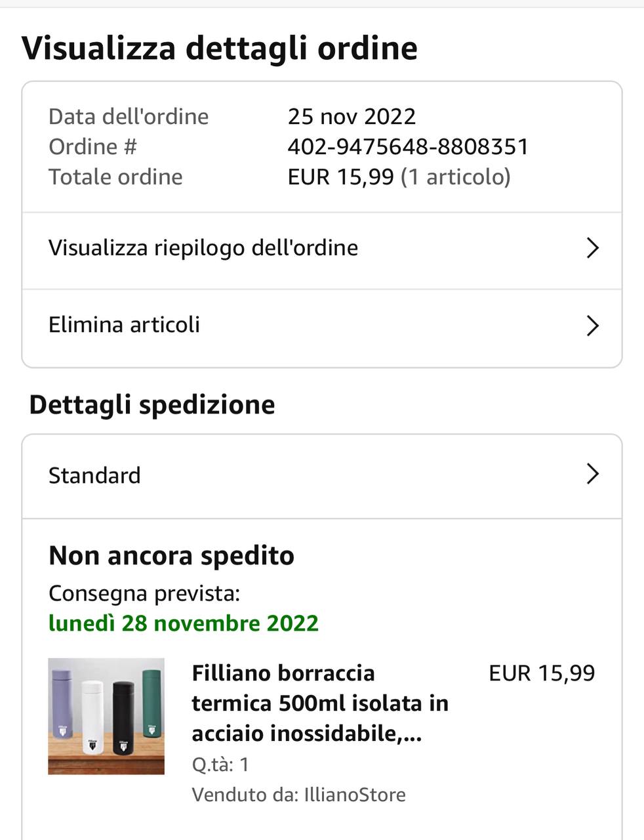This screenshot has height=840, width=644.
Task: Tap the green date lunedì 28 novembre 2022
Action: click(x=184, y=623)
